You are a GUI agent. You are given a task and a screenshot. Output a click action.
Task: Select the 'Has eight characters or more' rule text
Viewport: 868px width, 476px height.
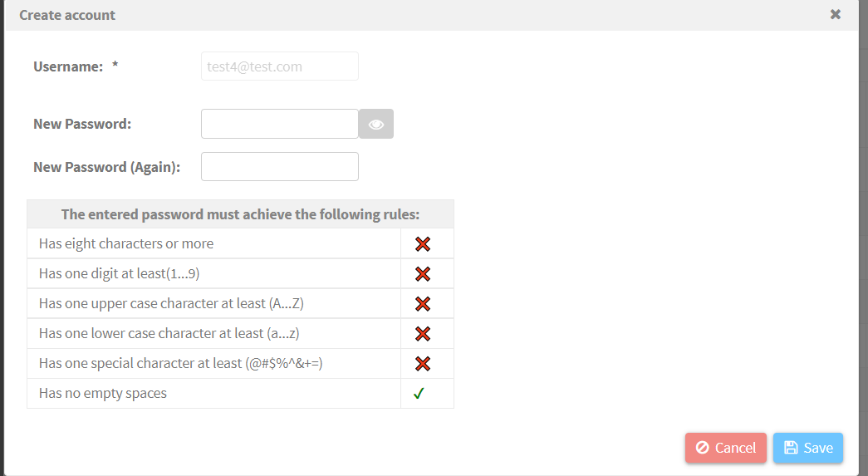126,243
